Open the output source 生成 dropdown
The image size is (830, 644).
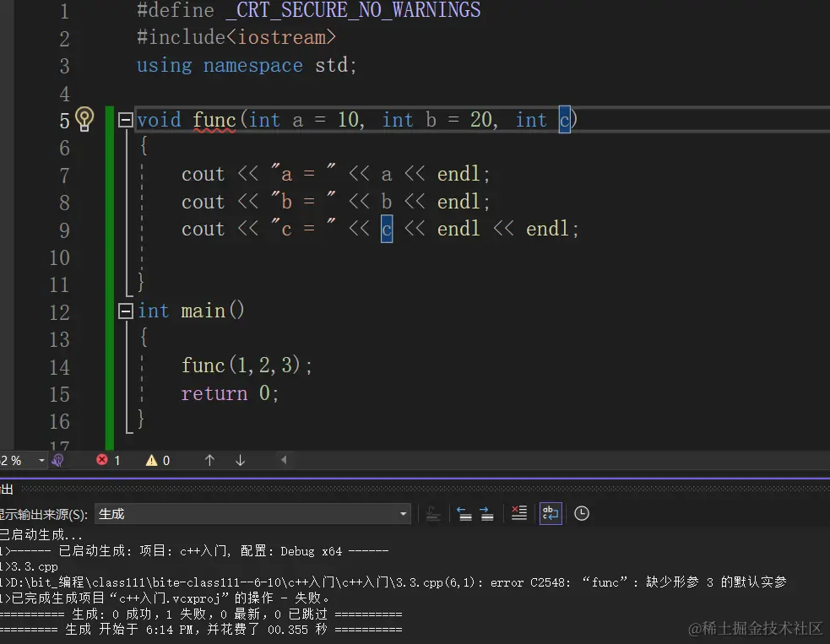[x=252, y=514]
